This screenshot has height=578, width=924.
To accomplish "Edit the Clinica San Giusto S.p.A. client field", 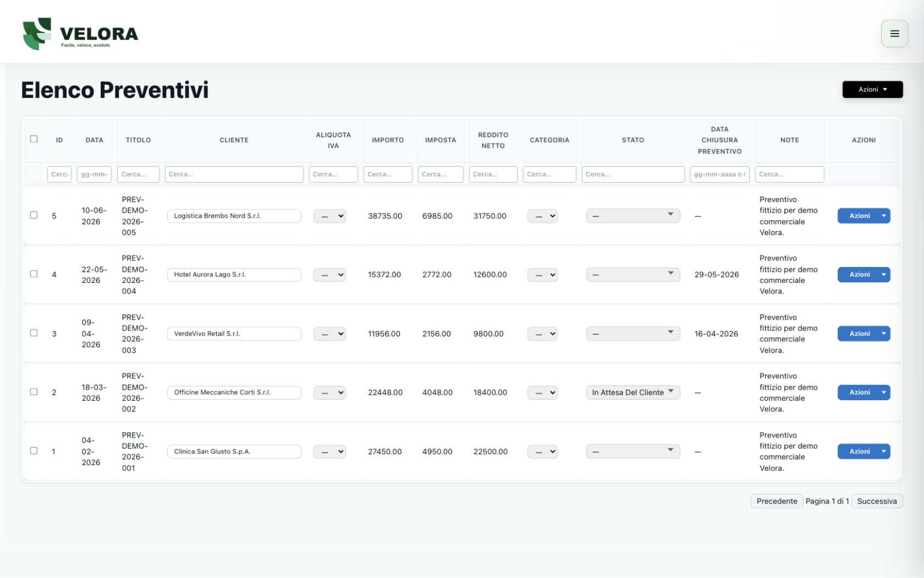I will click(234, 451).
